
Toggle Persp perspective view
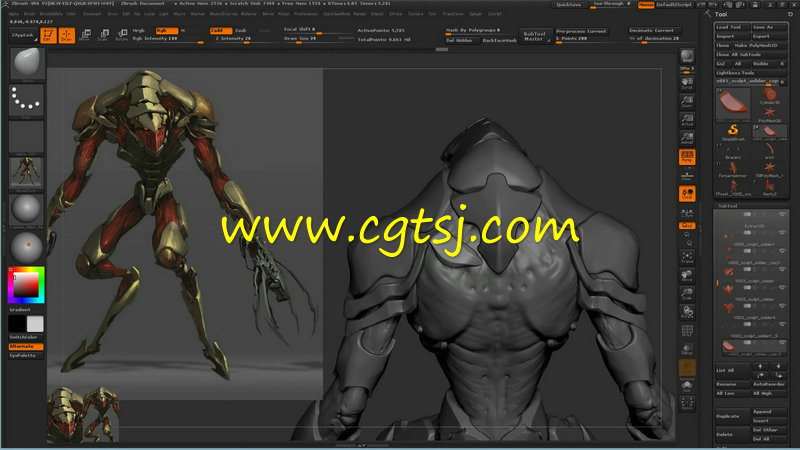point(687,157)
